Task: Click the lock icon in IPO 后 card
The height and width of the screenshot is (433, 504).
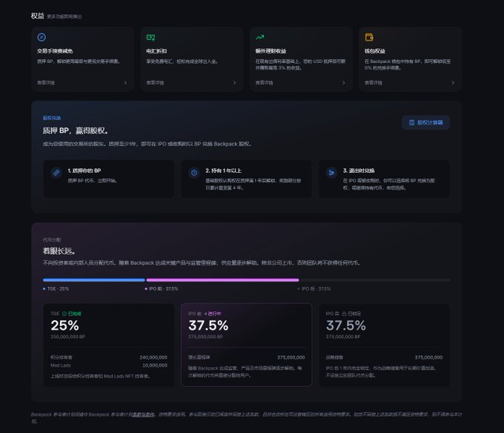Action: [x=344, y=314]
